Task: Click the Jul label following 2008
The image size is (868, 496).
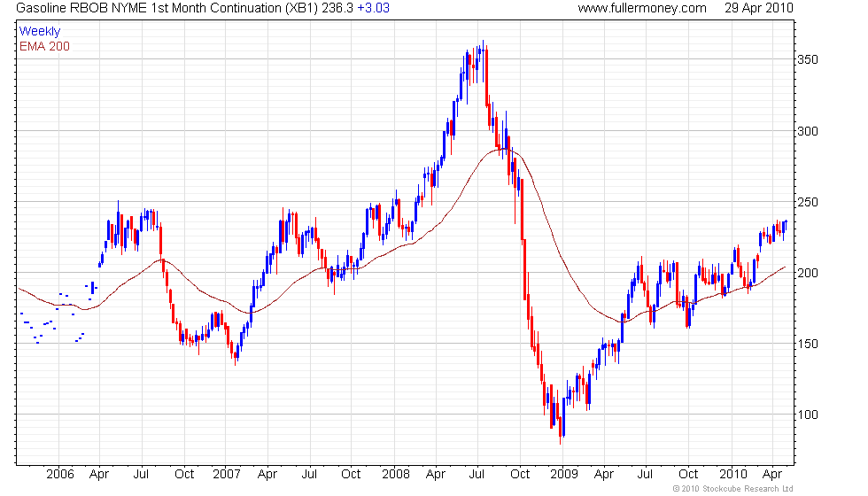Action: (x=477, y=475)
